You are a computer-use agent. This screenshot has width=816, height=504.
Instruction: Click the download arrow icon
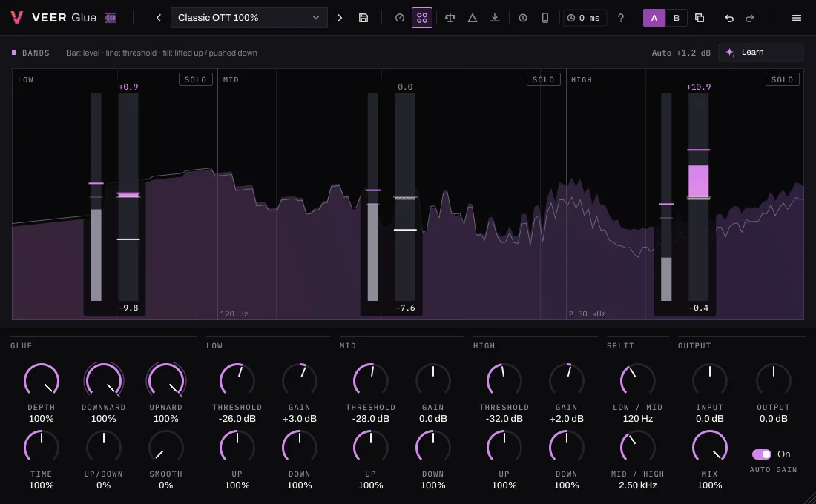tap(495, 18)
